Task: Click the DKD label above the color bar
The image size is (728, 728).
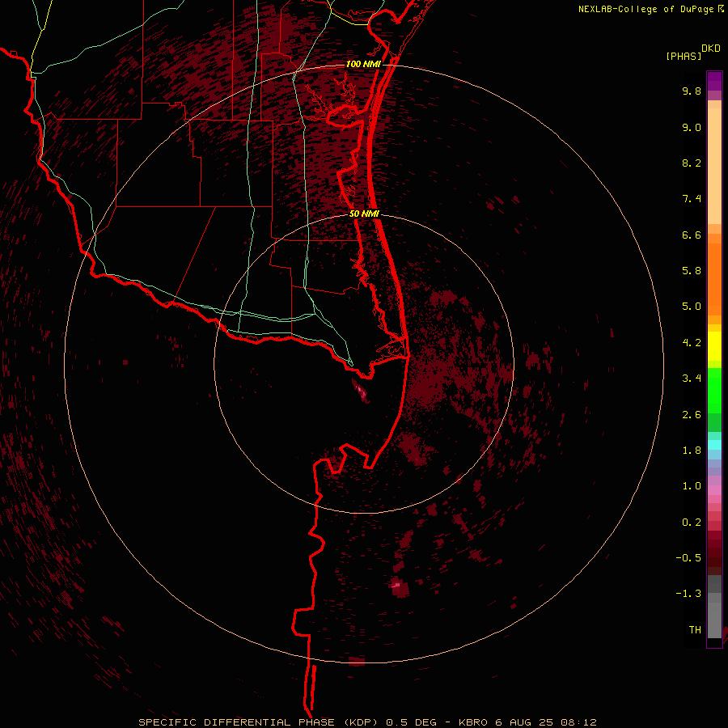Action: [711, 49]
